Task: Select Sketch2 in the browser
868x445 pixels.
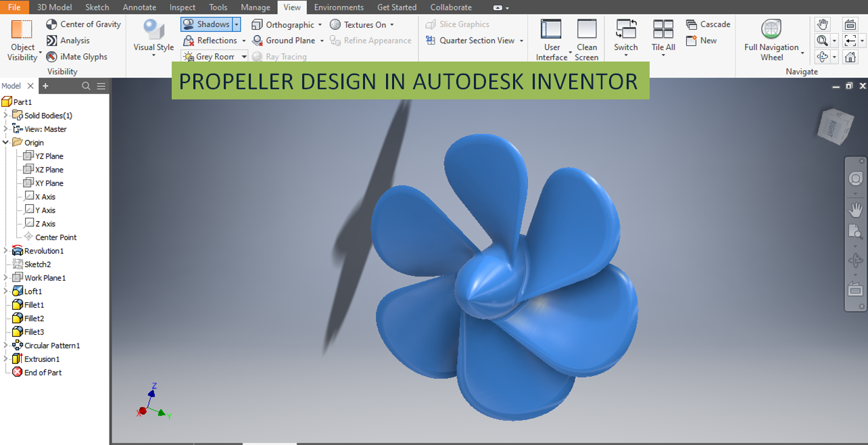Action: click(32, 264)
